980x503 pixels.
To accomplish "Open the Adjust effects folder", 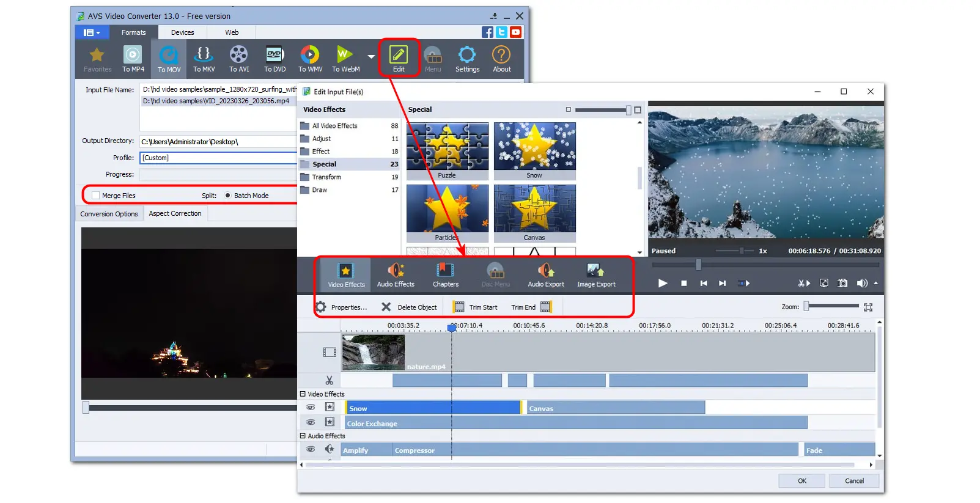I will click(x=349, y=139).
